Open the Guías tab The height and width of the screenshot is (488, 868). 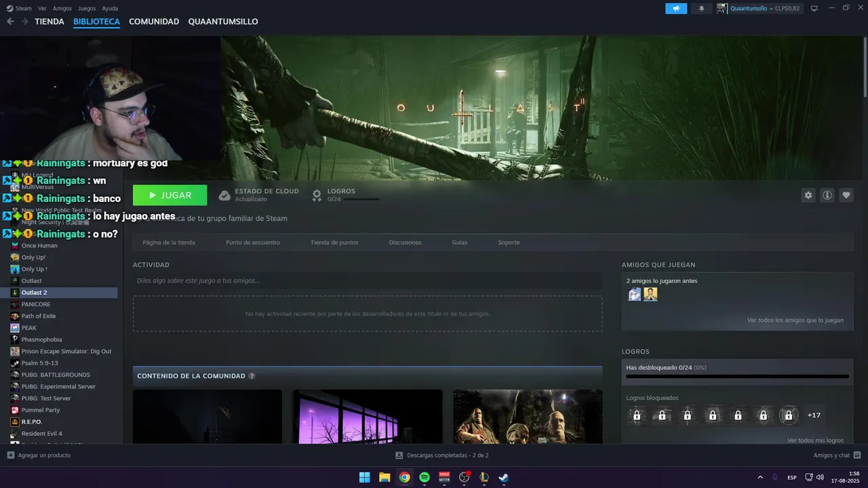[460, 243]
